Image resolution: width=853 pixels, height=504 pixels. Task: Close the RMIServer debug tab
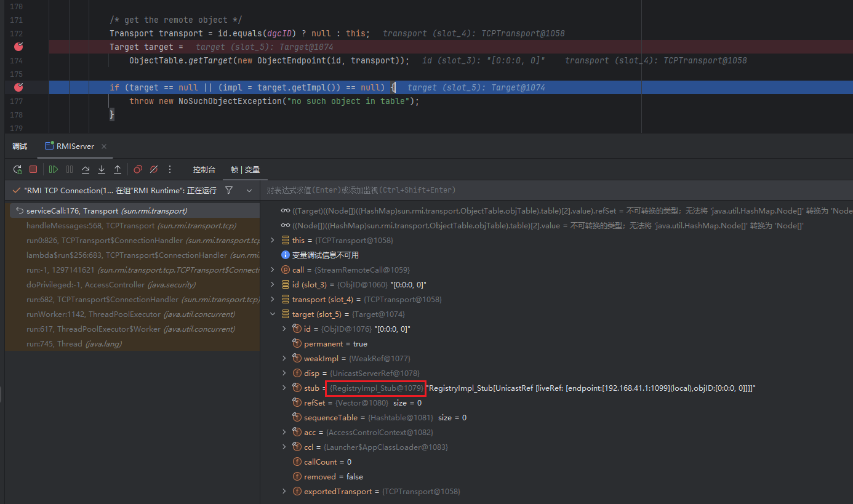coord(104,146)
